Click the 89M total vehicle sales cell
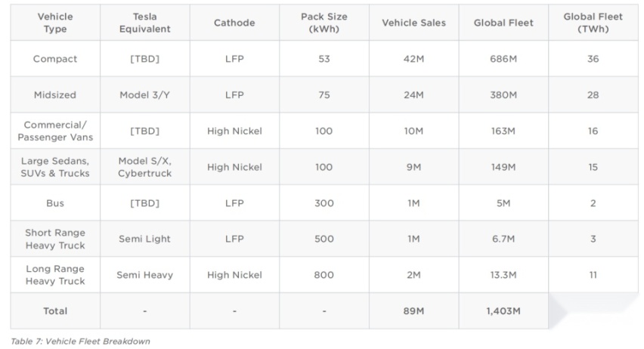The width and height of the screenshot is (644, 349). (x=413, y=310)
